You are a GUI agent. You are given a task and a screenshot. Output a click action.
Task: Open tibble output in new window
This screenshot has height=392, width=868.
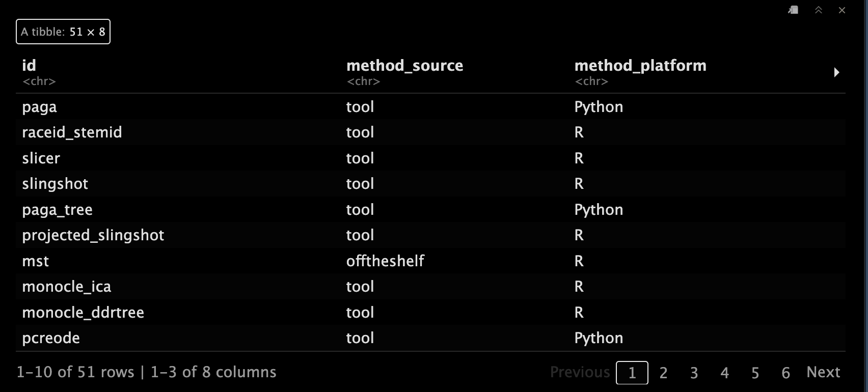pos(793,10)
